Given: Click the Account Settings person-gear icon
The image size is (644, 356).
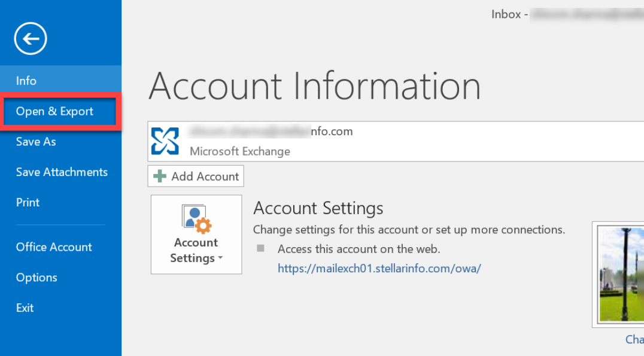Looking at the screenshot, I should click(x=197, y=219).
